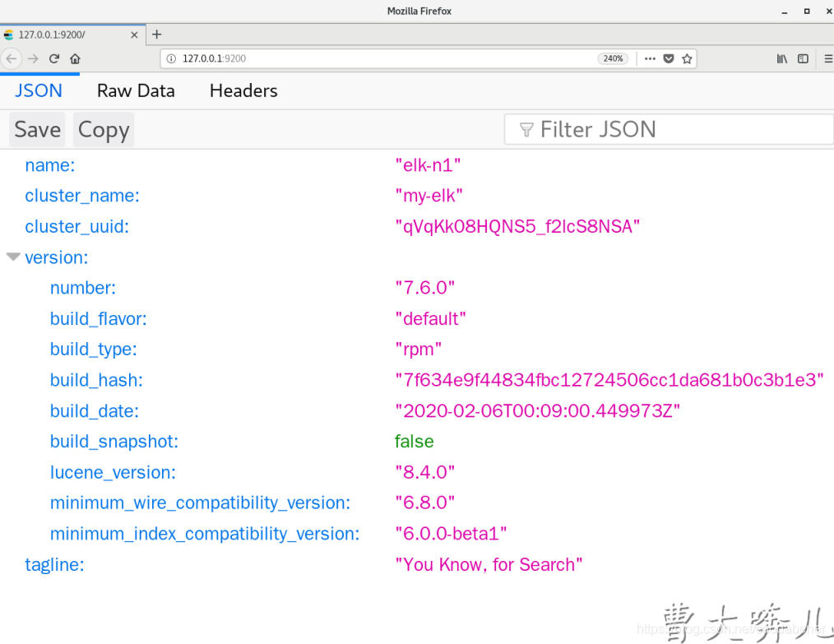834x644 pixels.
Task: Switch to the JSON viewer tab
Action: coord(39,90)
